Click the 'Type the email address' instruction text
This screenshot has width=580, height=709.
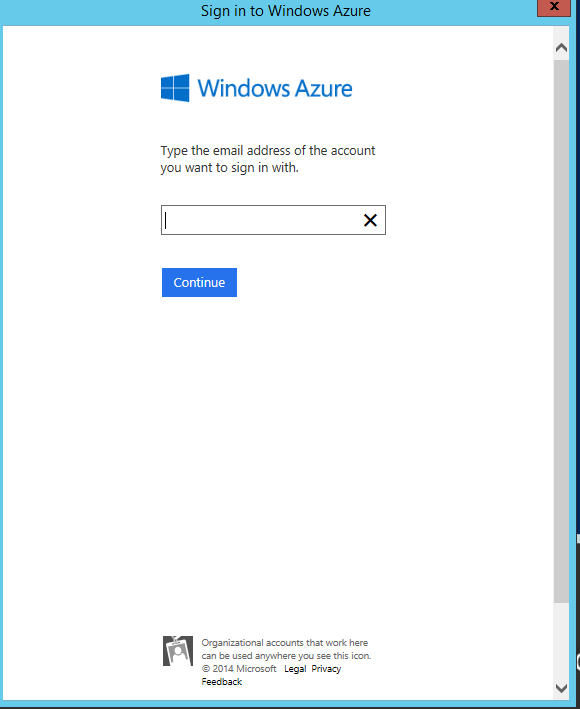[268, 151]
